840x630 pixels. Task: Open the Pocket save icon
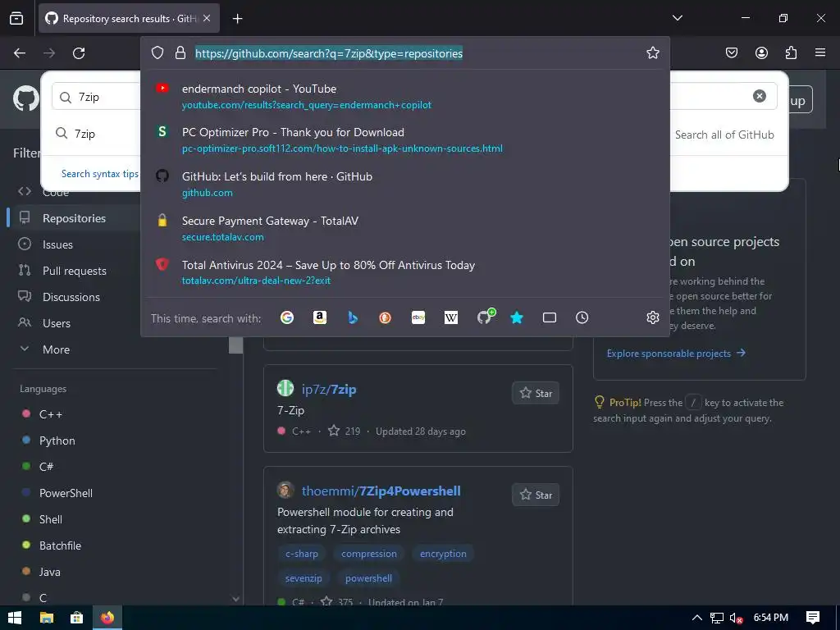click(732, 53)
